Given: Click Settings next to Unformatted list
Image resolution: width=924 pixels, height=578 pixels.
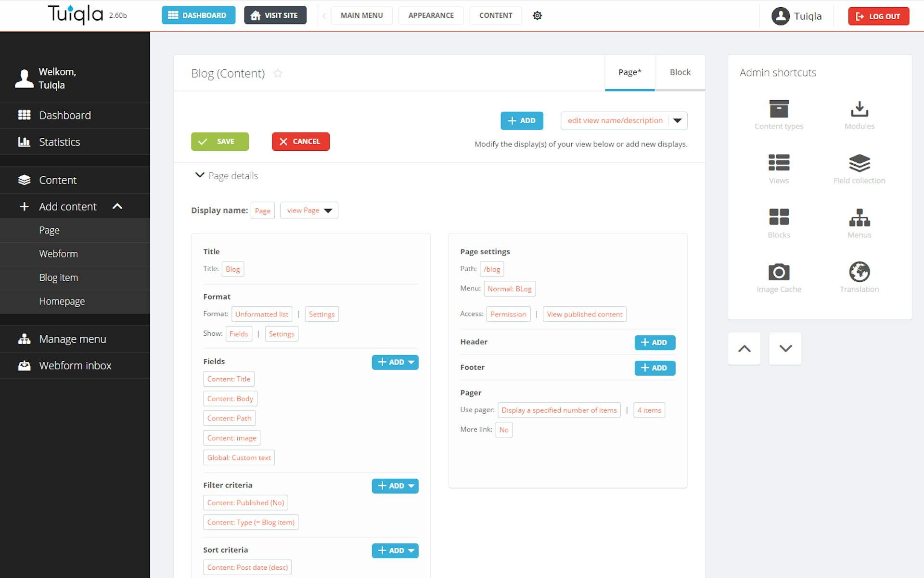Looking at the screenshot, I should coord(321,314).
